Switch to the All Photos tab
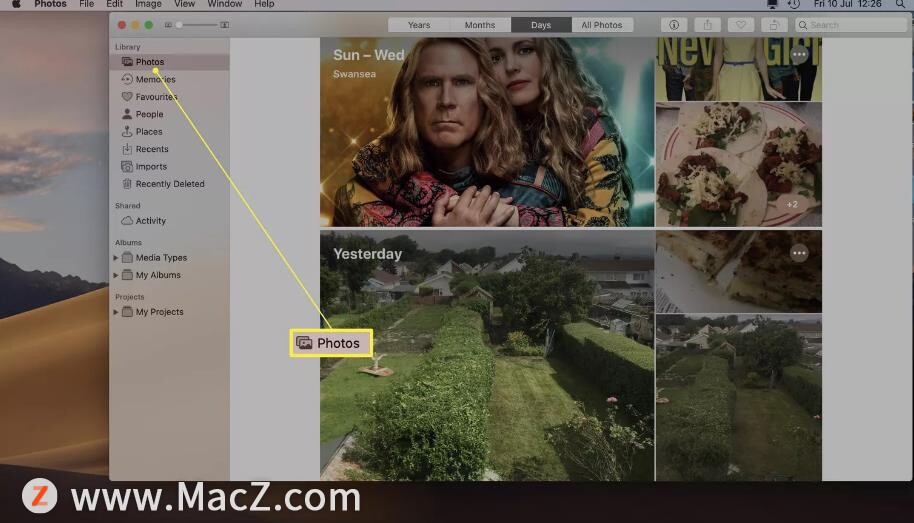 click(x=602, y=25)
